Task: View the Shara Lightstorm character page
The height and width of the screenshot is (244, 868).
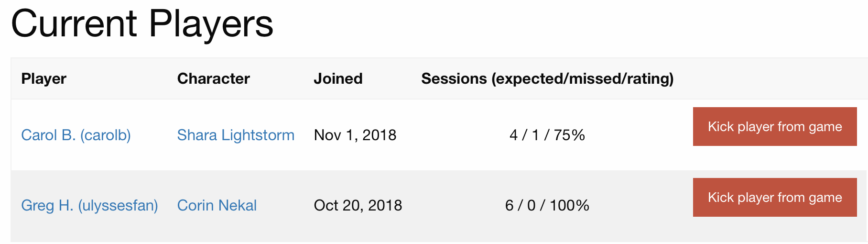Action: point(236,135)
